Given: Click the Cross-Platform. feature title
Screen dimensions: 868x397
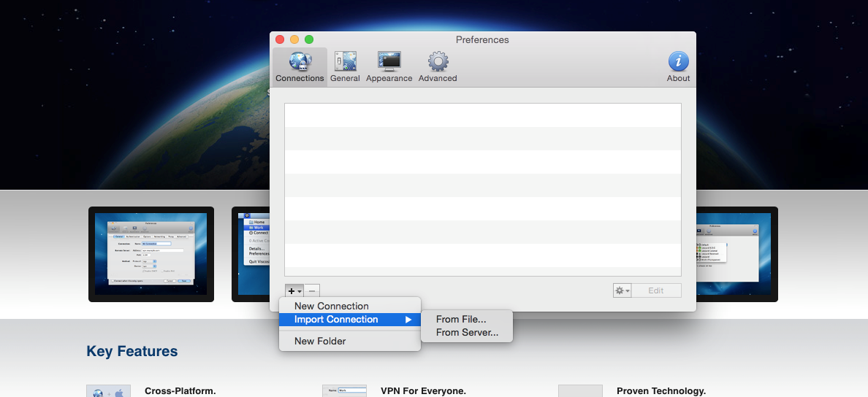Looking at the screenshot, I should [x=180, y=391].
